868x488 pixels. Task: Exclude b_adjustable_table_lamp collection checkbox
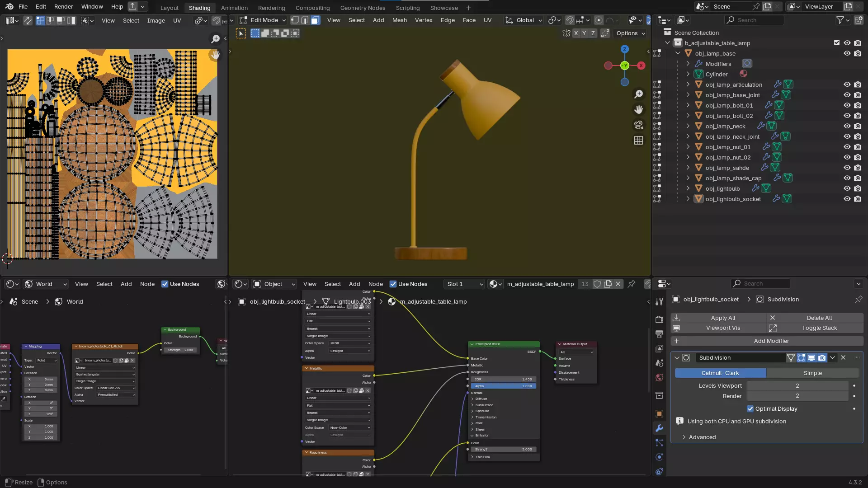pos(836,43)
